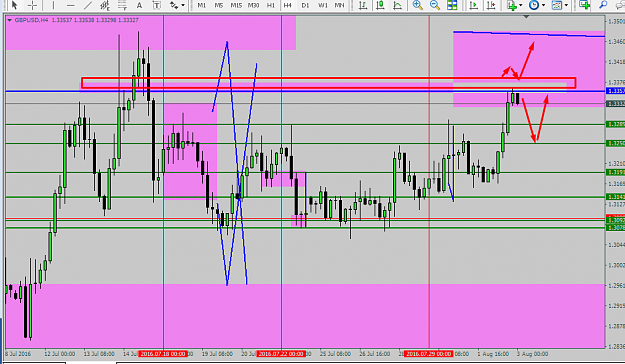Toggle the H4 timeframe button
Viewport: 625px width, 364px height.
(288, 5)
